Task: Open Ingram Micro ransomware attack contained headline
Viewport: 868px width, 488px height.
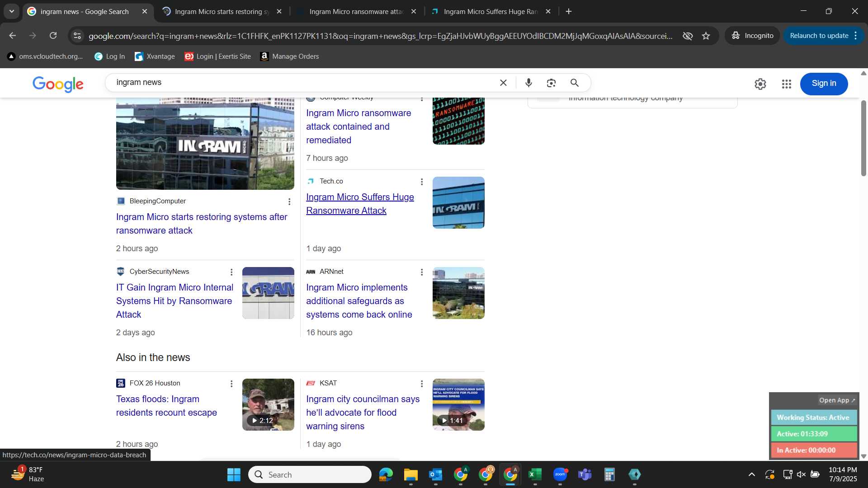Action: [x=359, y=127]
